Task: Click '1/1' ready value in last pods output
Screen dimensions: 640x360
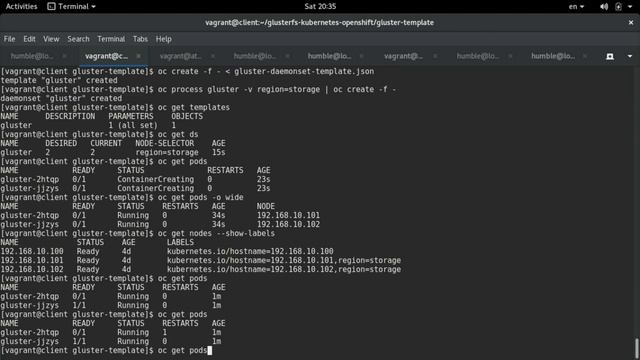Action: coord(79,341)
